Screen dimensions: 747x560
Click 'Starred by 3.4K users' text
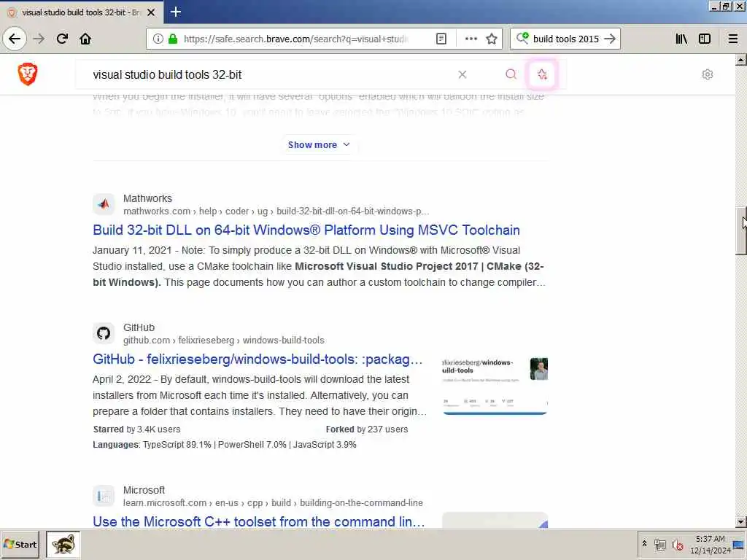[136, 429]
